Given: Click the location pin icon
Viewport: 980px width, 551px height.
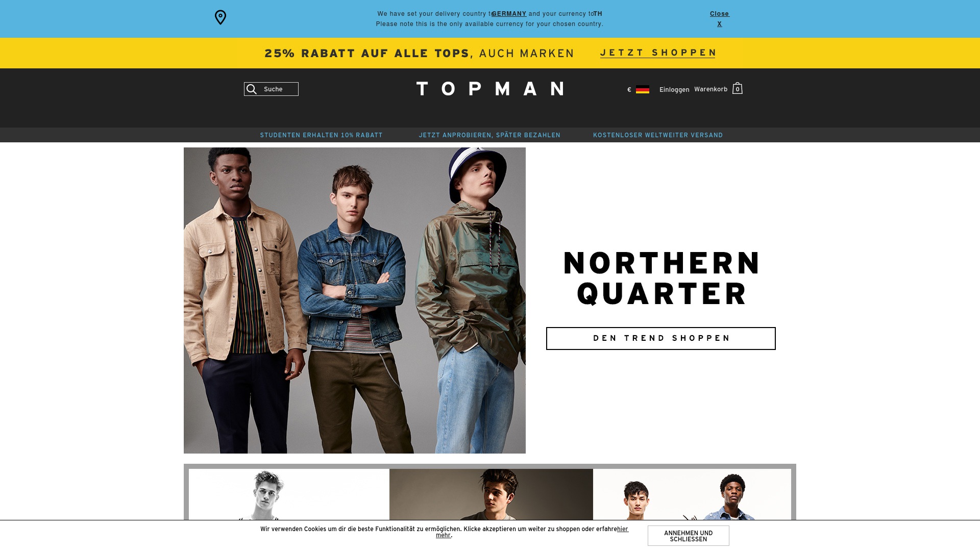Looking at the screenshot, I should (220, 17).
